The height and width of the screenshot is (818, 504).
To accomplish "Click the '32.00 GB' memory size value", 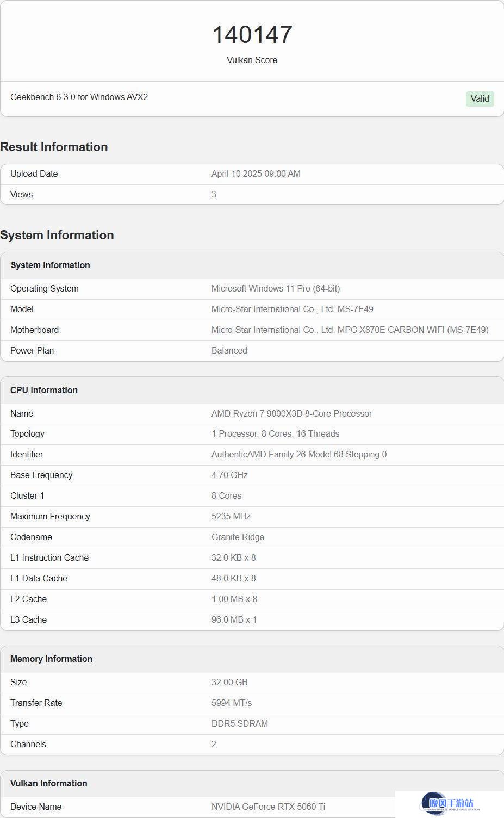I will pos(229,683).
